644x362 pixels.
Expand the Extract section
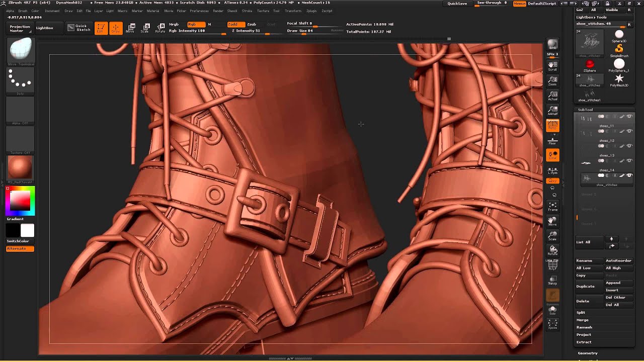[x=584, y=342]
